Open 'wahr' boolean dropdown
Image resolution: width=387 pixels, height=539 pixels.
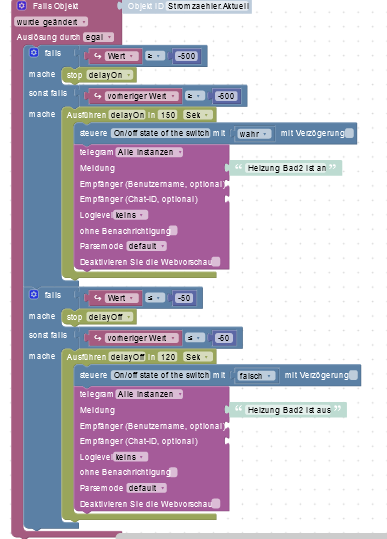(254, 134)
